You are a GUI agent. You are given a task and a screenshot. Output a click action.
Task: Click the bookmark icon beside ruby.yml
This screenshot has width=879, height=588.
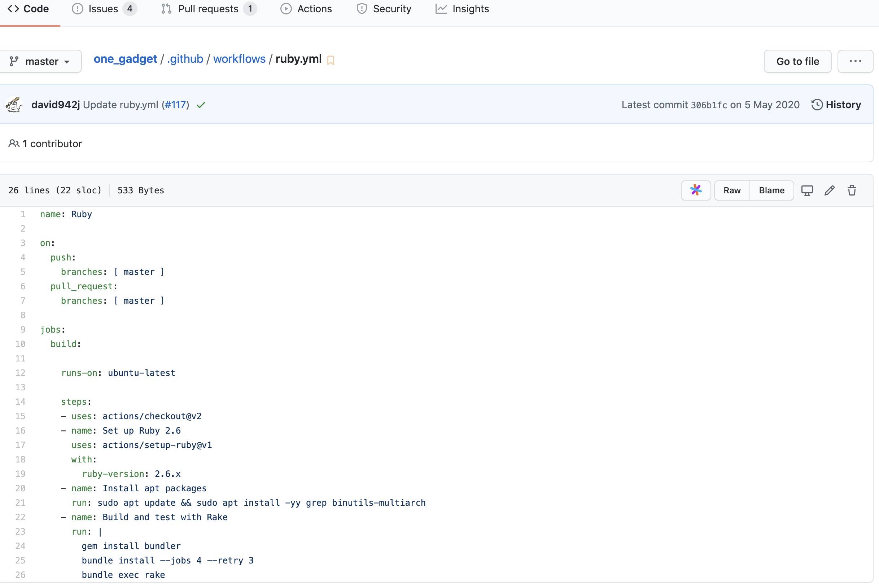point(331,60)
